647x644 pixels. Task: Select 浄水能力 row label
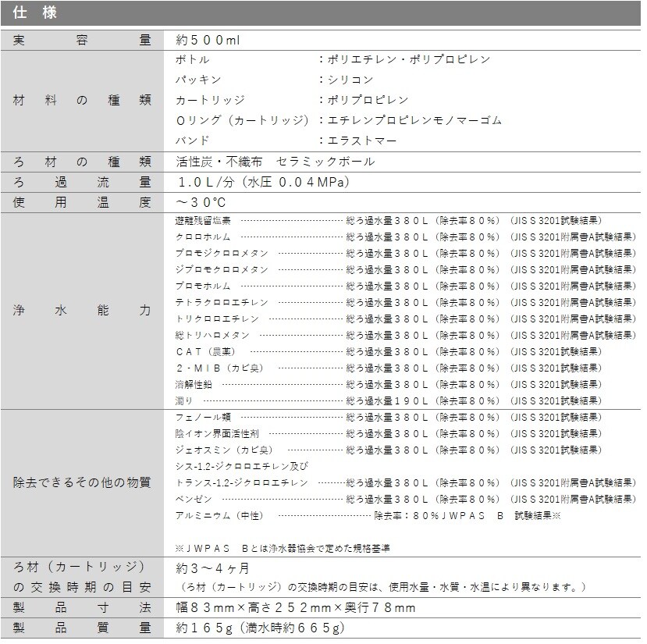[82, 311]
